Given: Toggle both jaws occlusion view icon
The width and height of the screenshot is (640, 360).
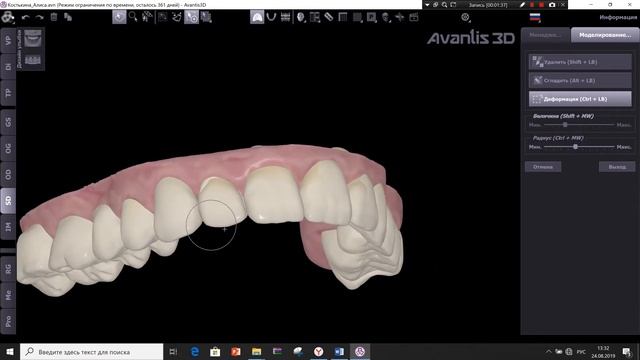Looking at the screenshot, I should pyautogui.click(x=285, y=17).
